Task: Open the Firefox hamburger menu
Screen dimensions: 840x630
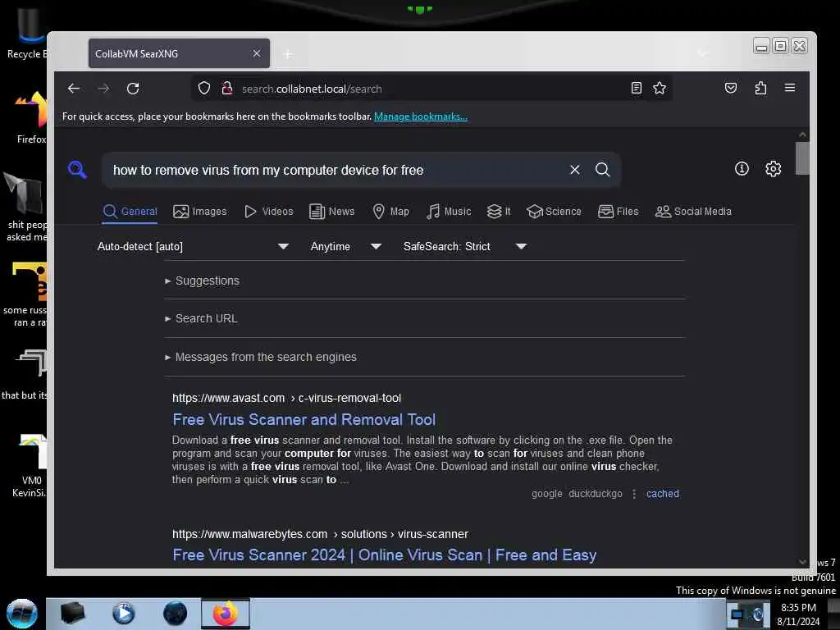Action: click(x=790, y=88)
